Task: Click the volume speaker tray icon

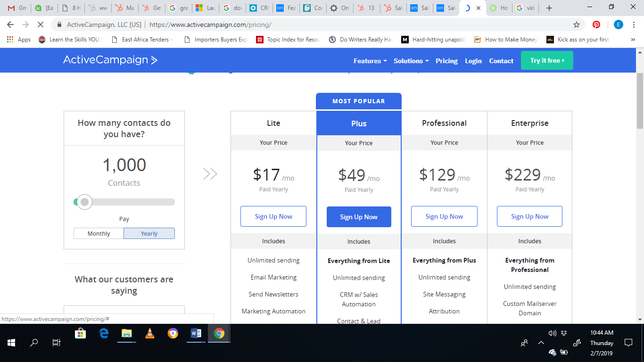Action: point(553,333)
